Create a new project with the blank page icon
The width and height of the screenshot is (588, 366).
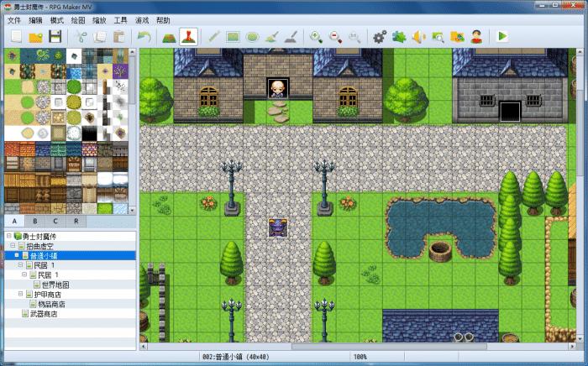click(16, 37)
